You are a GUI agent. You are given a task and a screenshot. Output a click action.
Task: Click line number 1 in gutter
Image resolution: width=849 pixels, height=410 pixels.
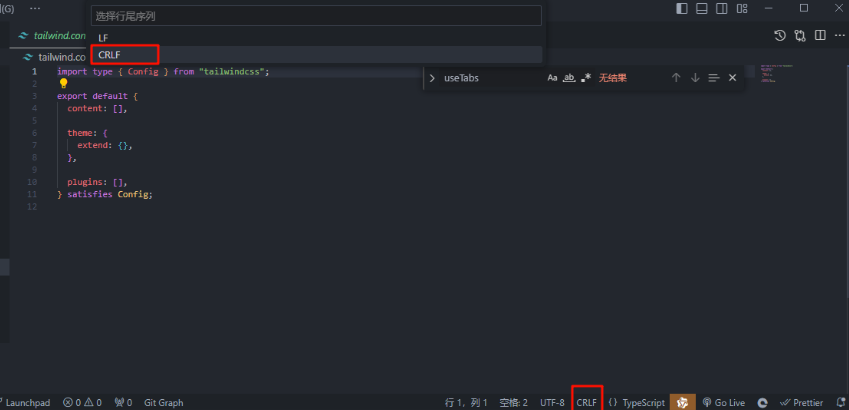point(35,71)
